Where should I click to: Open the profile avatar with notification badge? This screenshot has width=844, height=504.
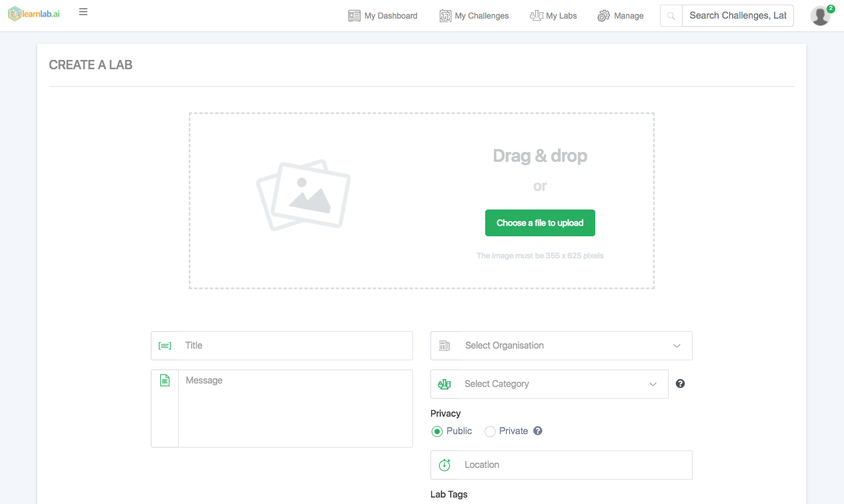click(x=820, y=16)
